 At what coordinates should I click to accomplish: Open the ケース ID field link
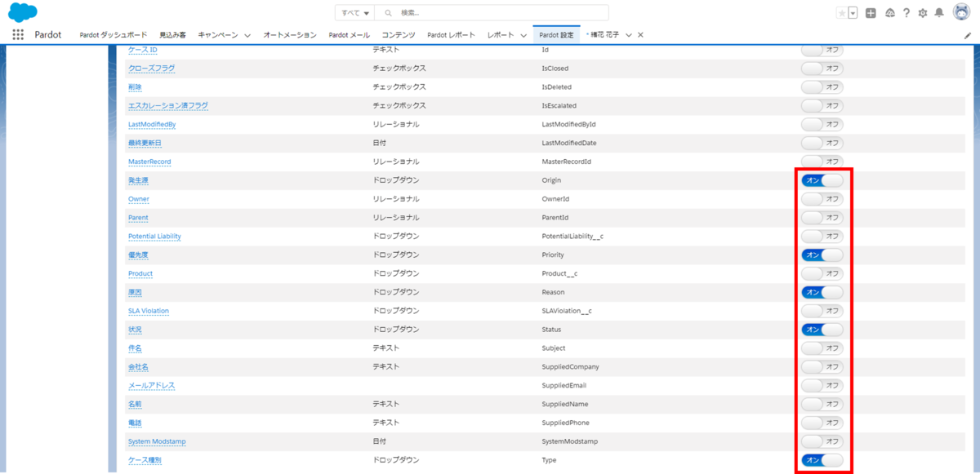tap(143, 50)
